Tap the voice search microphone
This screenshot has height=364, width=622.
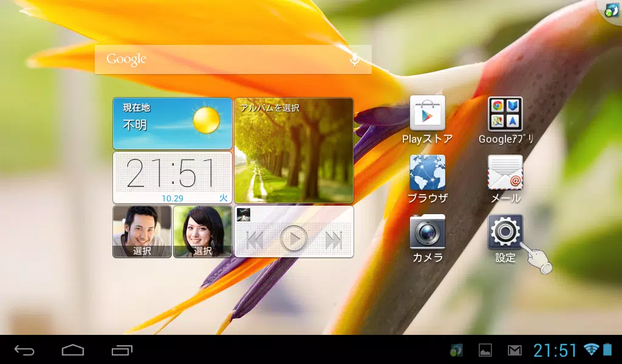click(x=354, y=59)
